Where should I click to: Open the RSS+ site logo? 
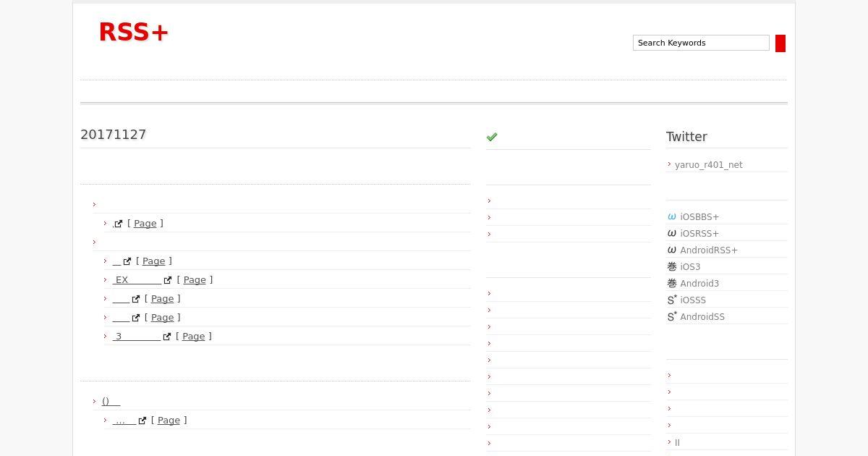[x=134, y=32]
